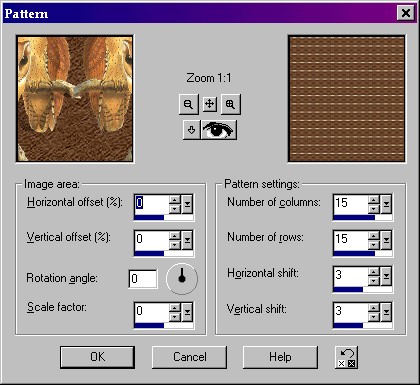Toggle the auto proof arrow button
This screenshot has height=385, width=420.
(x=191, y=130)
